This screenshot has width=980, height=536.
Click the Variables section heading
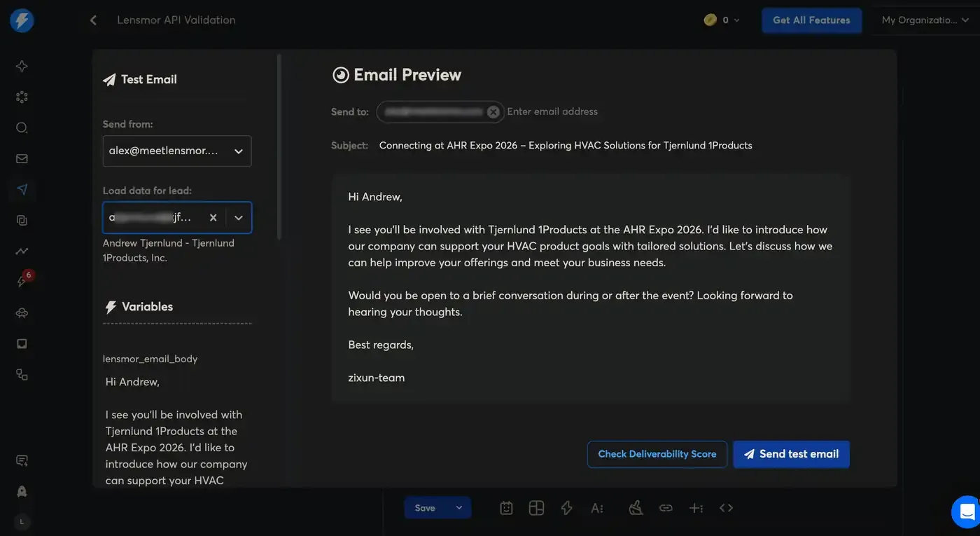pos(147,307)
